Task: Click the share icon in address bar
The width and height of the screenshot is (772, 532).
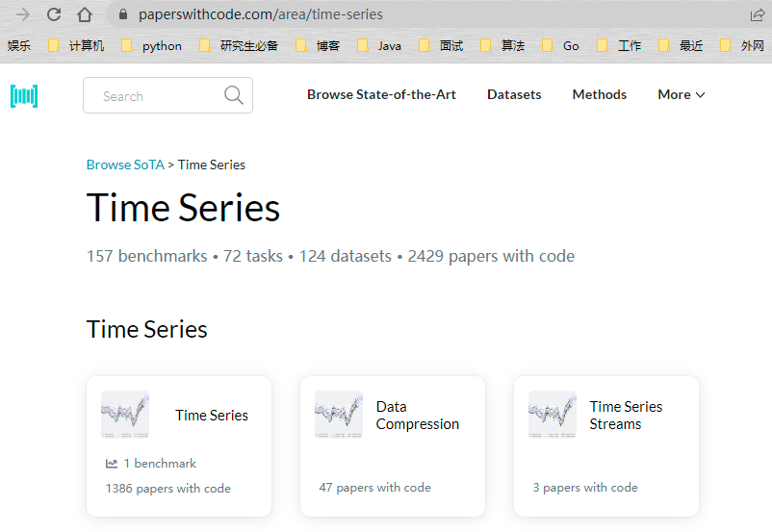Action: [758, 14]
